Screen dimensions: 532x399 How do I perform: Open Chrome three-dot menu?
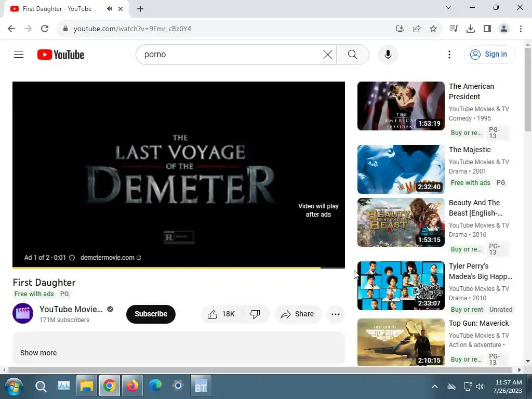pos(521,29)
